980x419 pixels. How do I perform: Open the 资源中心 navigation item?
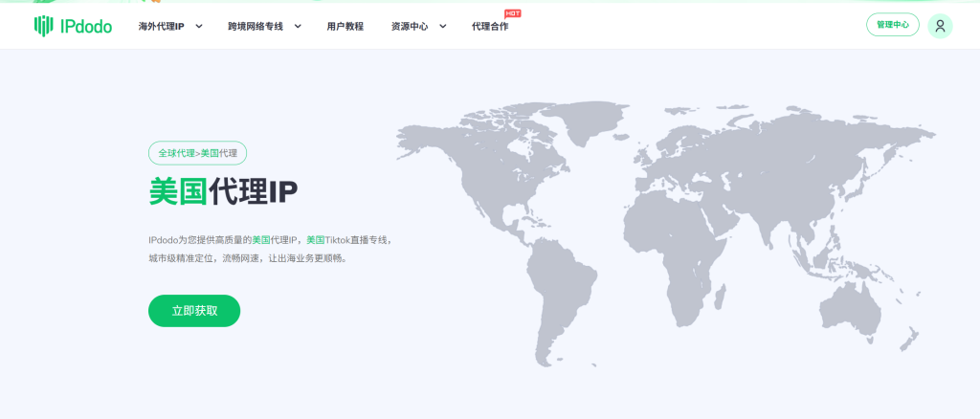click(x=410, y=26)
